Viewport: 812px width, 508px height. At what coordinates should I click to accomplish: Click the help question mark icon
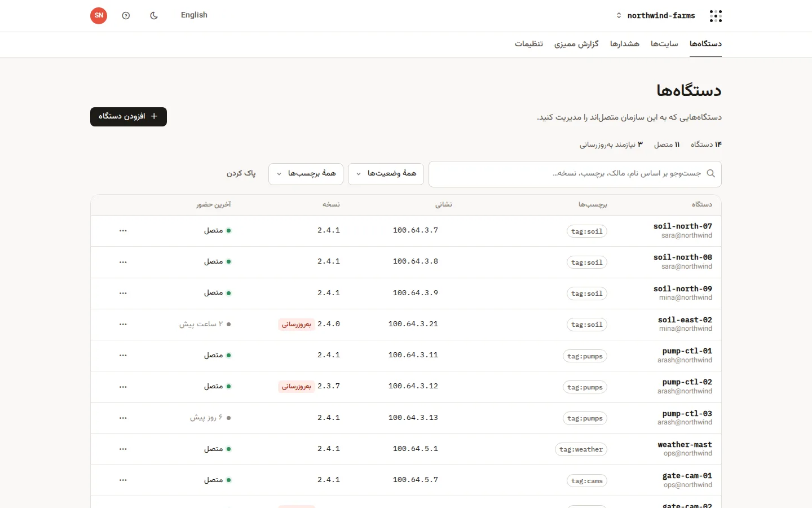point(126,16)
